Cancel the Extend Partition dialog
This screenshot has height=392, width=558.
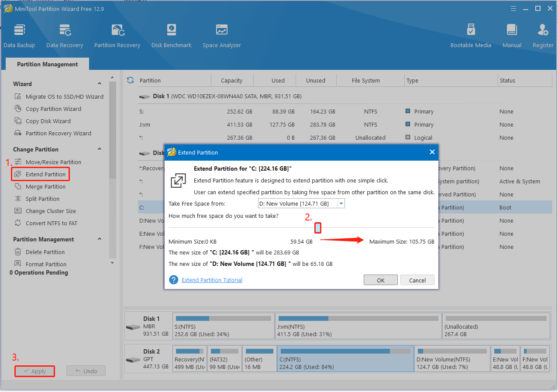coord(417,280)
